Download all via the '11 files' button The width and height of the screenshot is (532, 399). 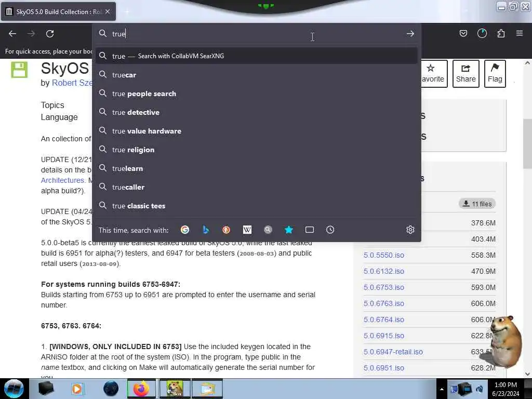pos(477,204)
